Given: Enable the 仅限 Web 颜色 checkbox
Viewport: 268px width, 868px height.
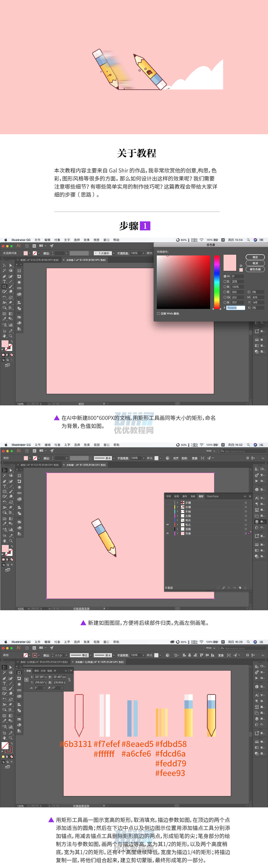Looking at the screenshot, I should (x=158, y=313).
